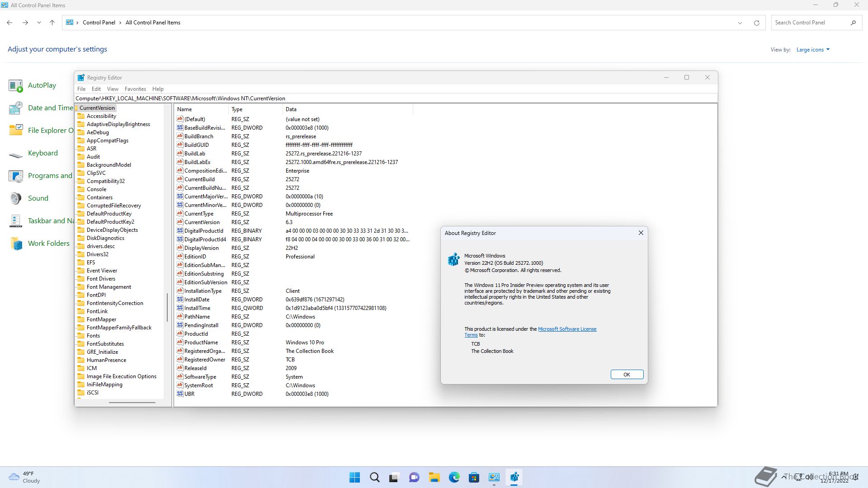Open the Programs and Features item

click(41, 176)
